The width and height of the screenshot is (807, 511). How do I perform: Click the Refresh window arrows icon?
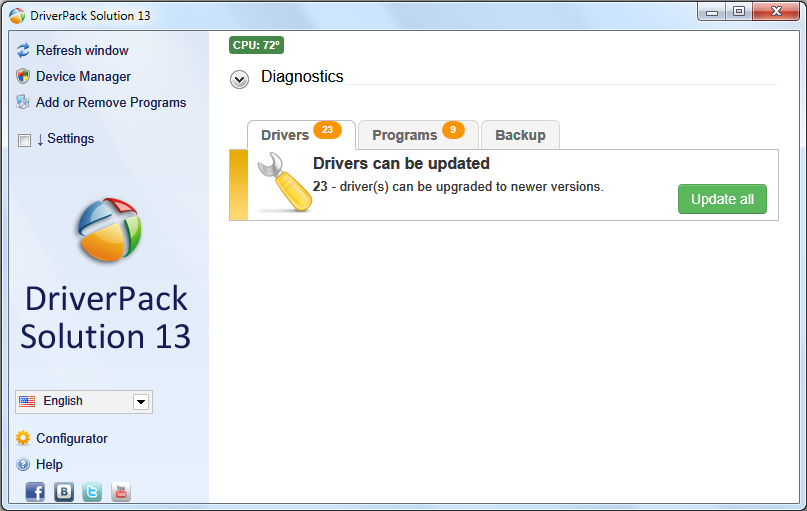[23, 50]
